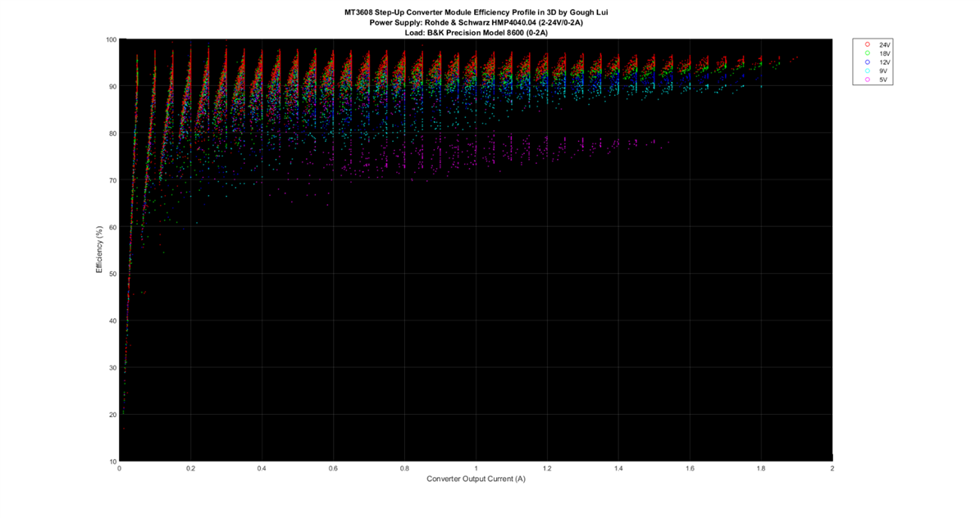Click the magenta 5V legend marker circle
Image resolution: width=980 pixels, height=518 pixels.
tap(867, 80)
